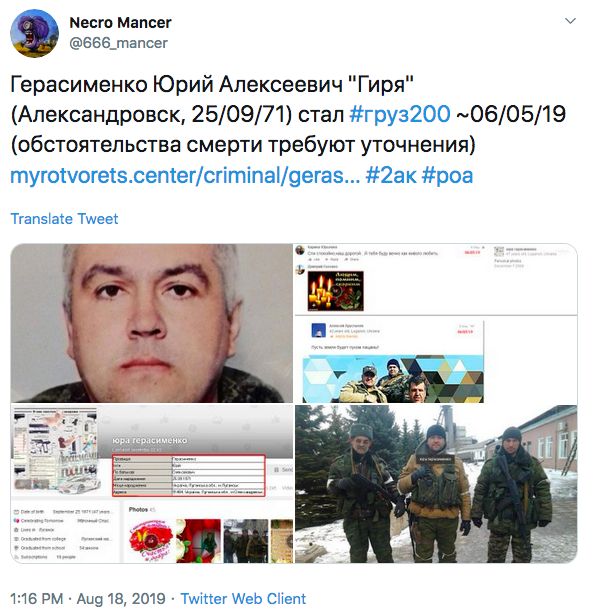Open the photo of three armed men in snow
This screenshot has width=590, height=616.
pos(436,484)
